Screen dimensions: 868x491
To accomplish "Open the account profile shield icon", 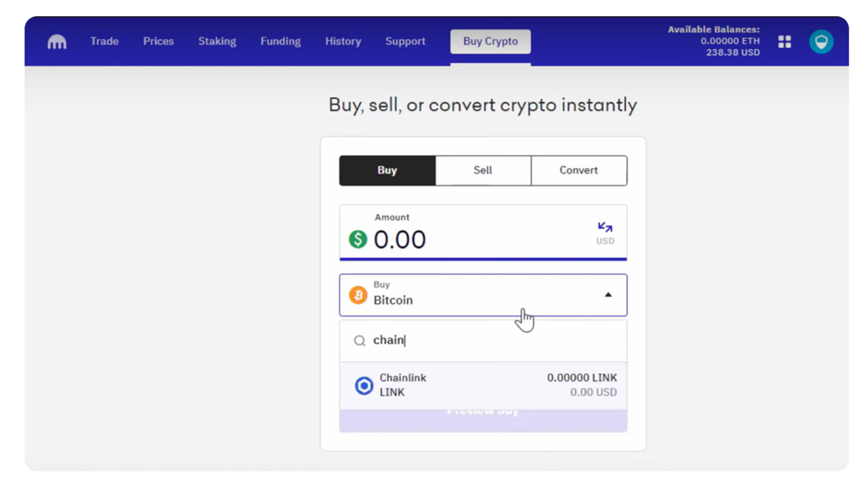I will coord(821,42).
